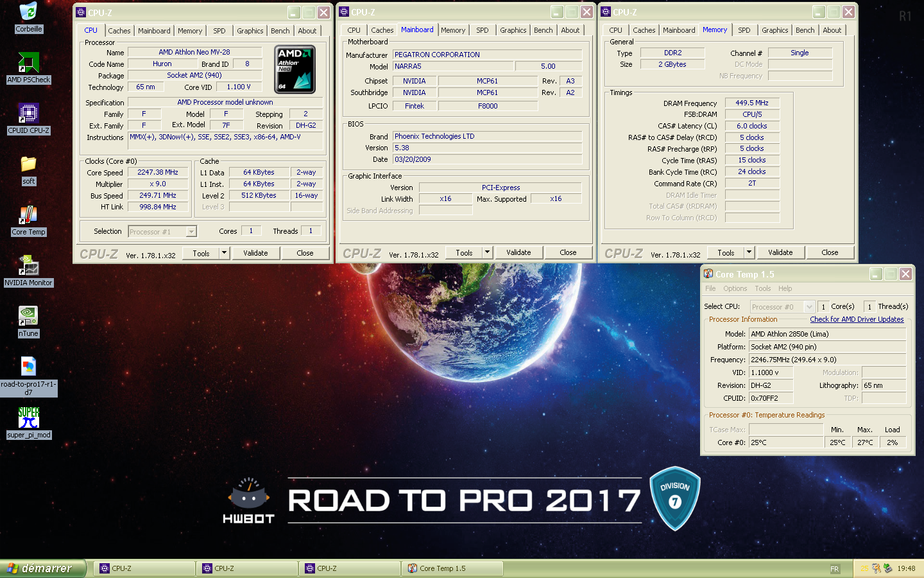Launch nTune desktop shortcut

(28, 322)
